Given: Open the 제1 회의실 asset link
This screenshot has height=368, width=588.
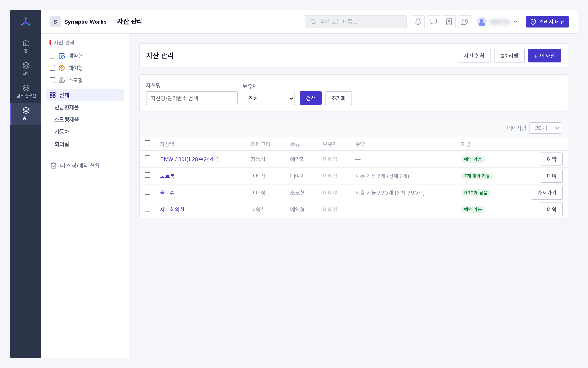Looking at the screenshot, I should tap(172, 210).
